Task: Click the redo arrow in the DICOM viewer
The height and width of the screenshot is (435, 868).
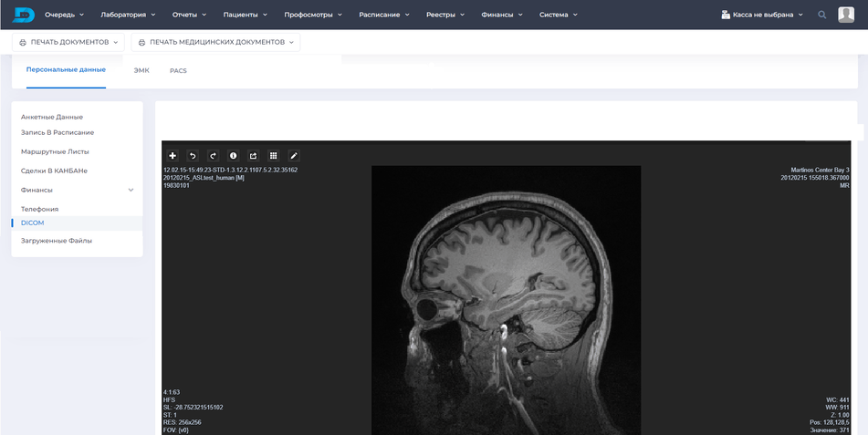Action: coord(214,156)
